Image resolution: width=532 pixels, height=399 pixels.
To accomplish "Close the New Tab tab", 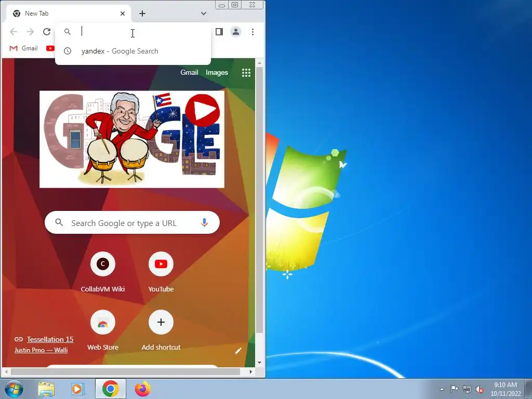I will (123, 14).
